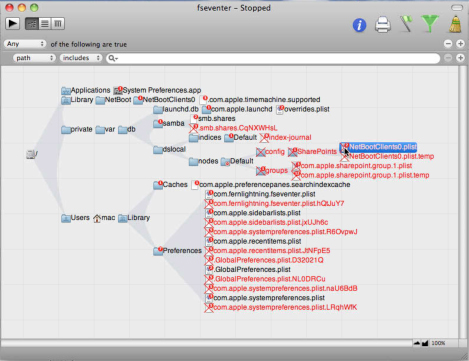Select the mac home folder
The width and height of the screenshot is (469, 361).
click(x=104, y=218)
